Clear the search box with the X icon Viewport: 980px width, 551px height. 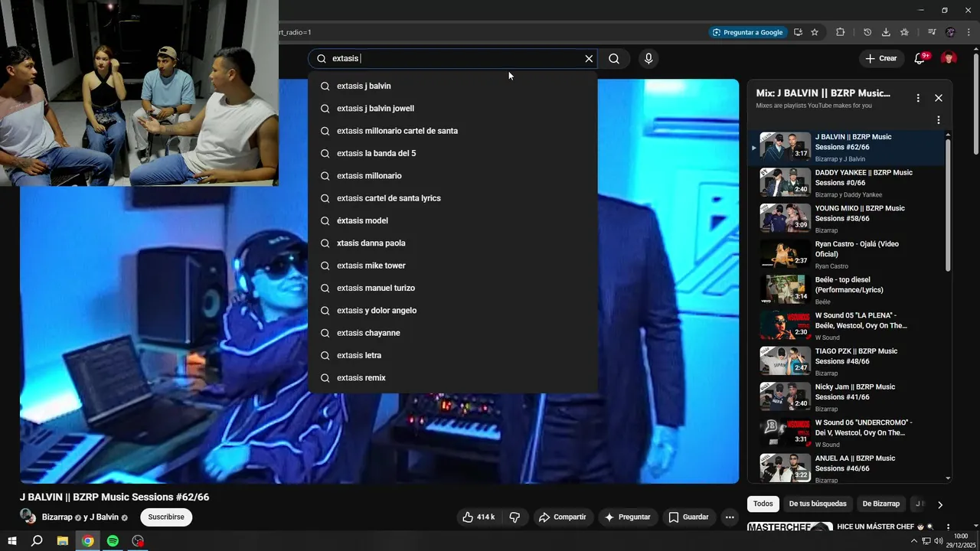pyautogui.click(x=589, y=59)
